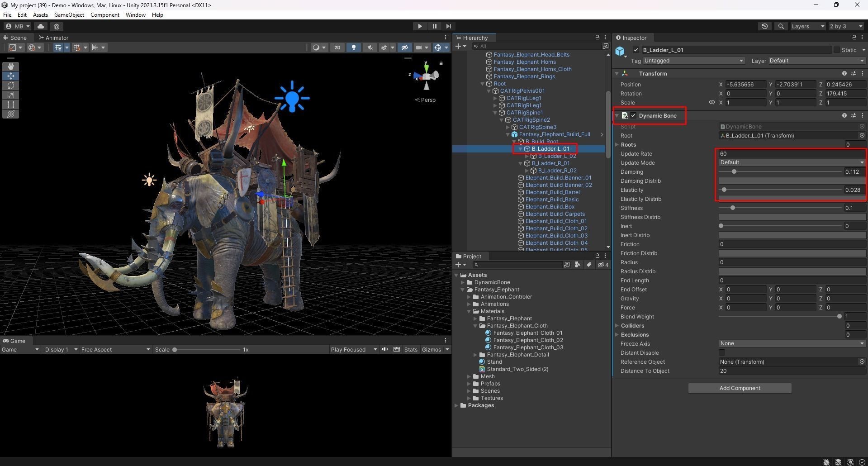
Task: Open the Play Focused dropdown
Action: pos(353,349)
